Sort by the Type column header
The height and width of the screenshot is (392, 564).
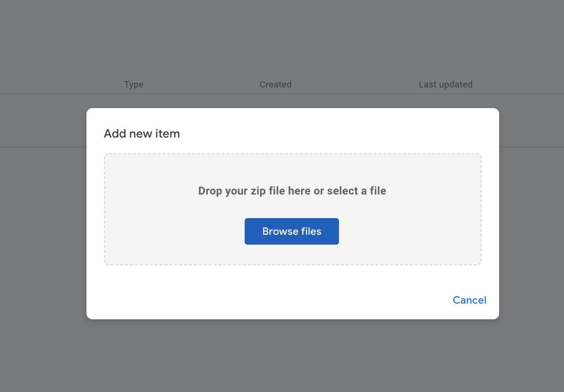134,84
